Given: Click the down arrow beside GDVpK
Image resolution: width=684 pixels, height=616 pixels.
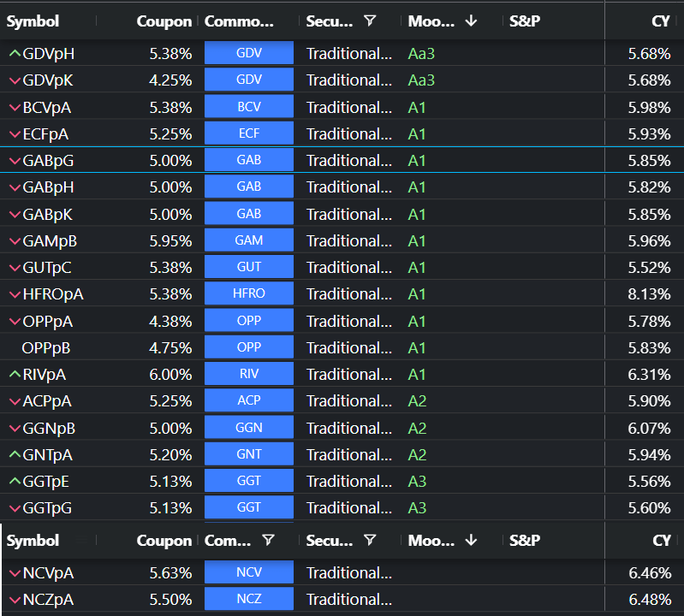Looking at the screenshot, I should point(15,80).
